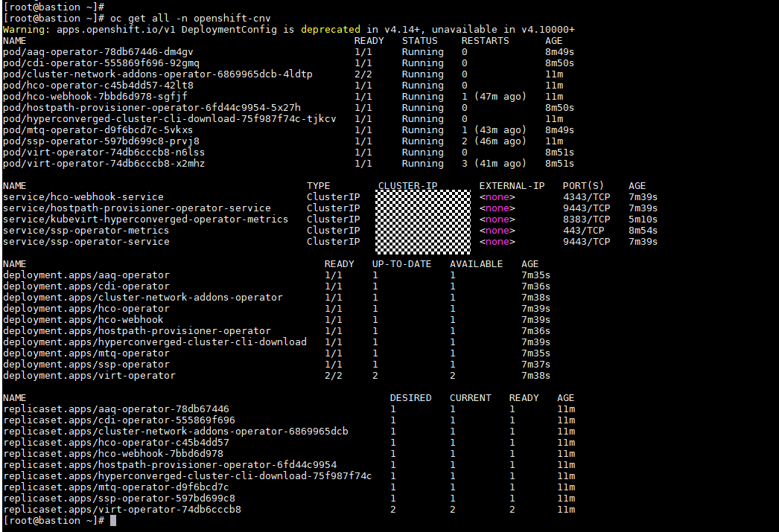Click restart count '1 (43m ago)' of mtq-operator pod
Viewport: 779px width, 532px height.
click(494, 130)
